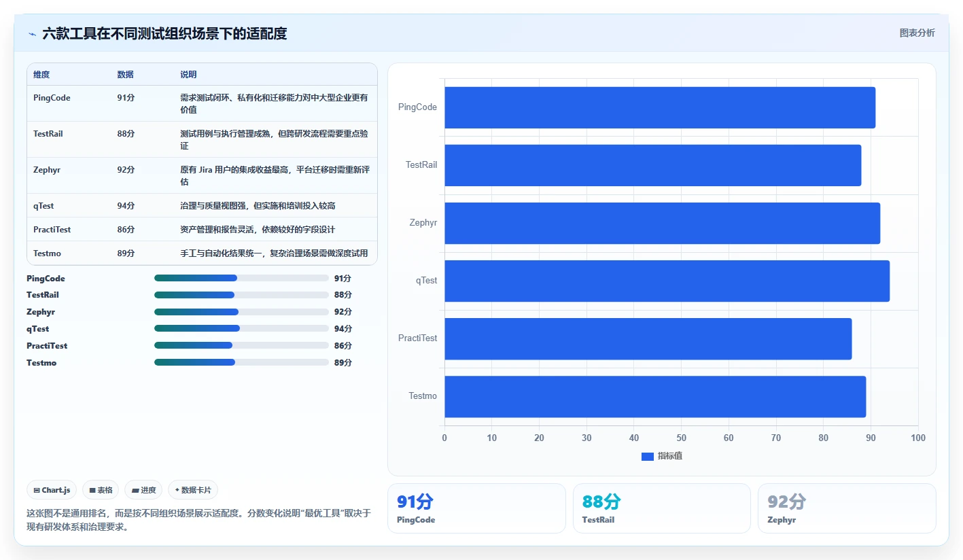Click the PractiTest progress bar
This screenshot has width=963, height=560.
241,345
